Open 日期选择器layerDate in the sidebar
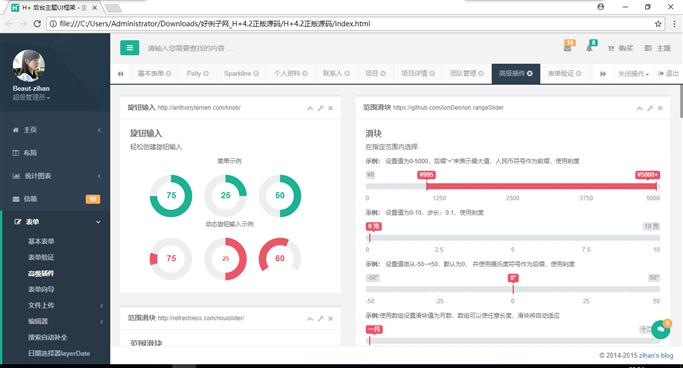683x368 pixels. [59, 353]
